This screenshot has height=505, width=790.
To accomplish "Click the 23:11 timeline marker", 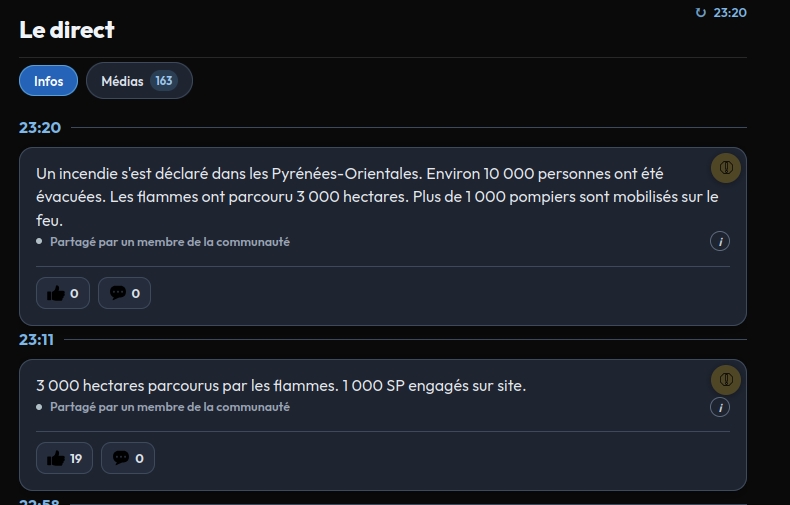I will pyautogui.click(x=36, y=340).
